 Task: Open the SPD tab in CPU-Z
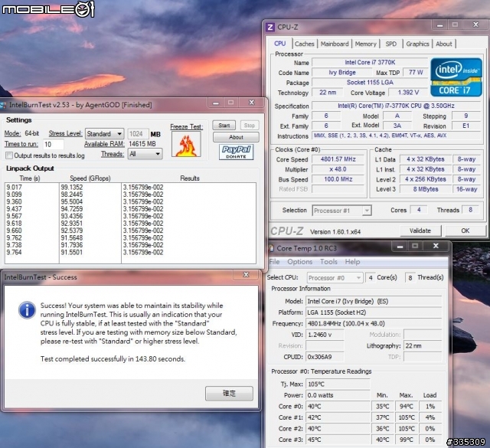click(x=390, y=44)
